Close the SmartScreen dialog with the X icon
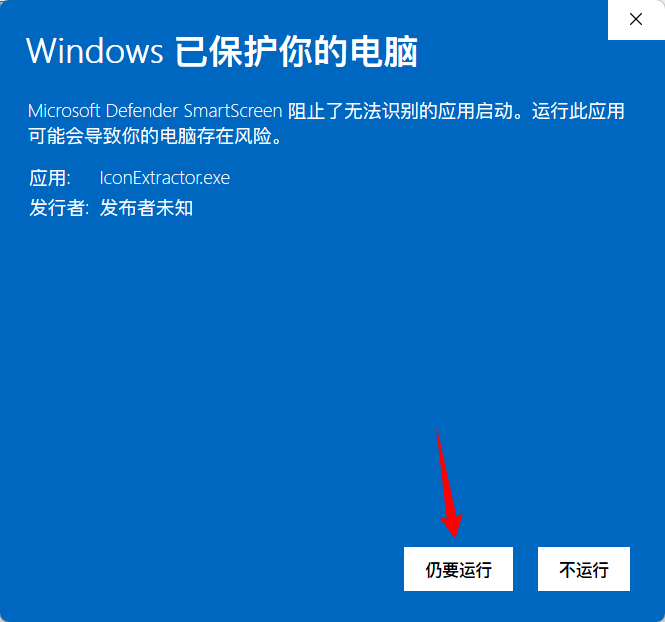Image resolution: width=665 pixels, height=622 pixels. point(636,19)
